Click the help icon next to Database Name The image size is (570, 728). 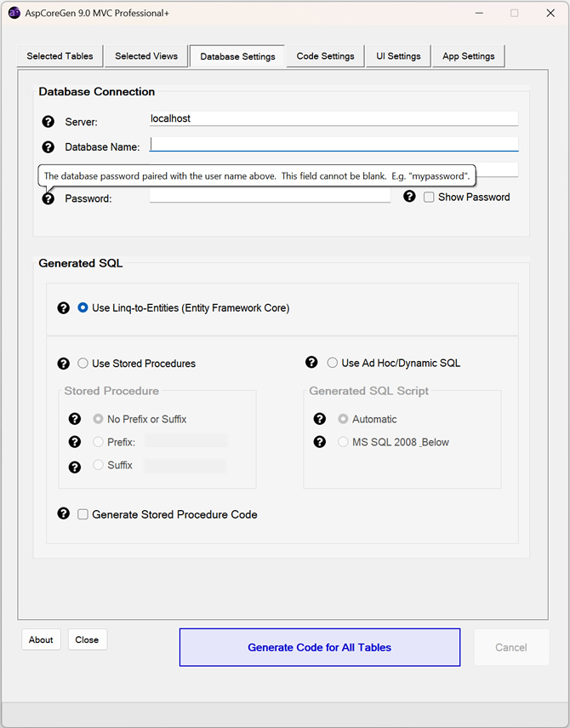48,147
